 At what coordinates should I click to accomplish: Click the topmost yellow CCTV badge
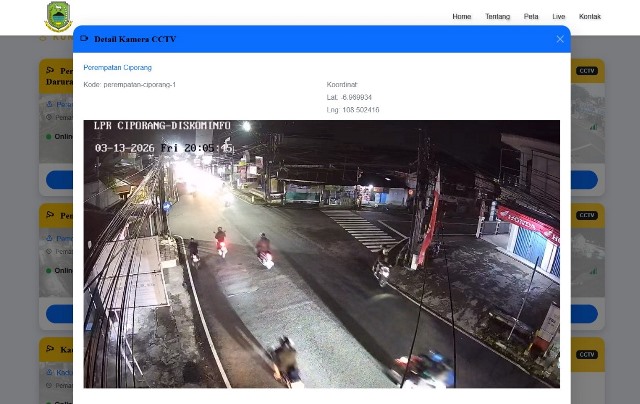(x=587, y=71)
